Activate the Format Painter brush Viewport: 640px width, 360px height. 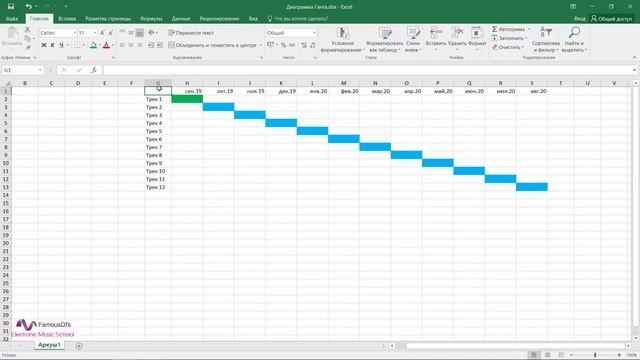click(x=27, y=48)
